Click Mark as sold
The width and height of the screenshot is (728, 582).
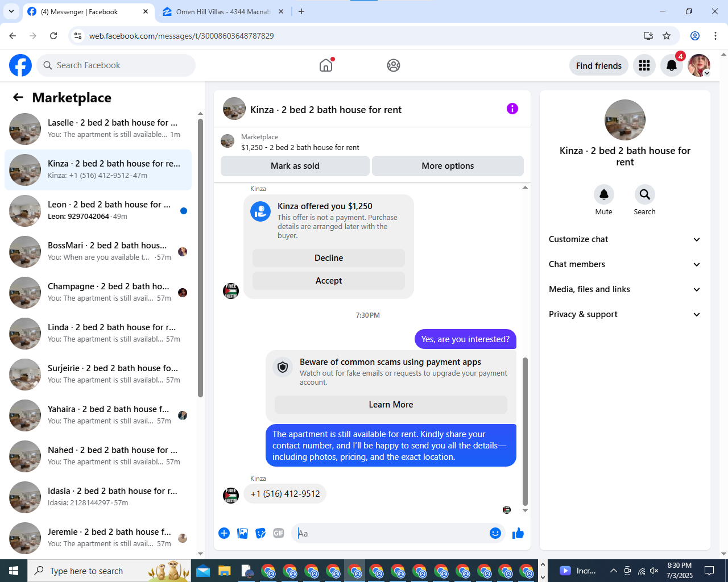[295, 166]
